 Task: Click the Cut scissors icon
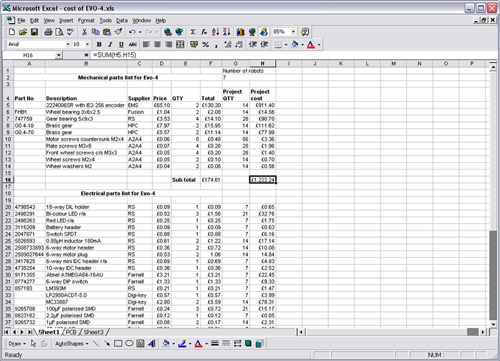pos(84,32)
